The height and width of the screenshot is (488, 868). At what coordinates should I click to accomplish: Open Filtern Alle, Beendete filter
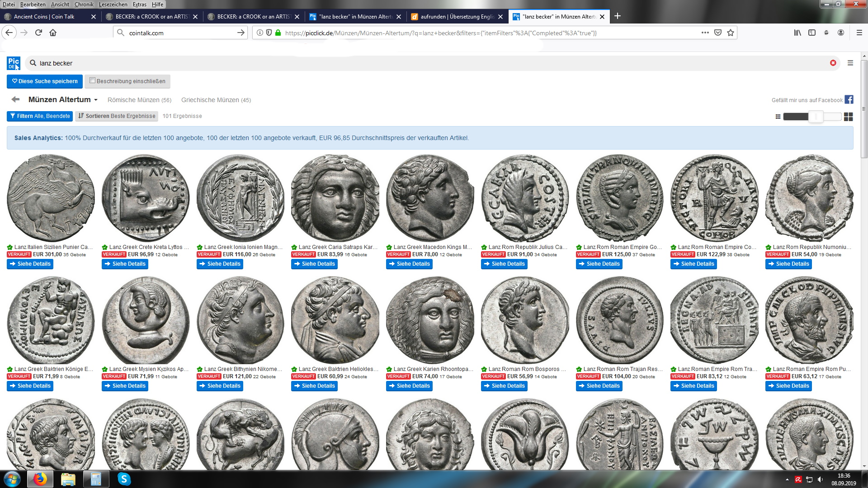pyautogui.click(x=40, y=116)
